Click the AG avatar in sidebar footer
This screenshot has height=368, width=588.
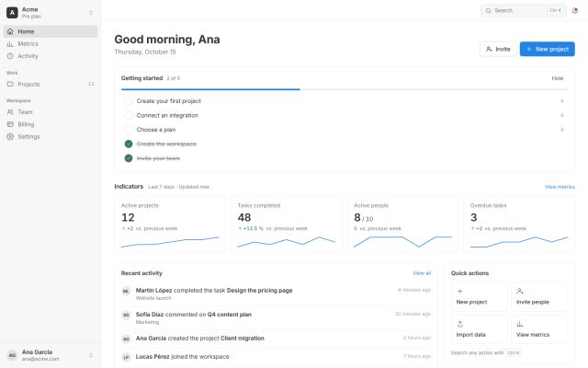[12, 355]
